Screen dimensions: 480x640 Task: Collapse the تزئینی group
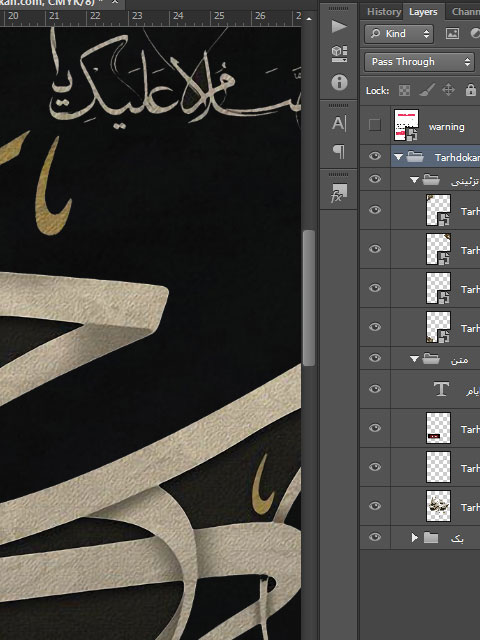[414, 180]
